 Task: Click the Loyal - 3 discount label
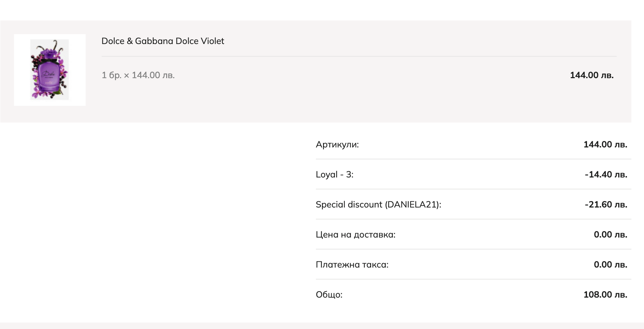coord(334,174)
